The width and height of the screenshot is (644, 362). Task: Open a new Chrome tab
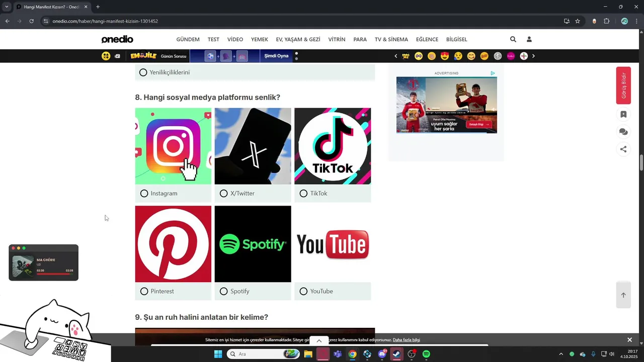[98, 7]
